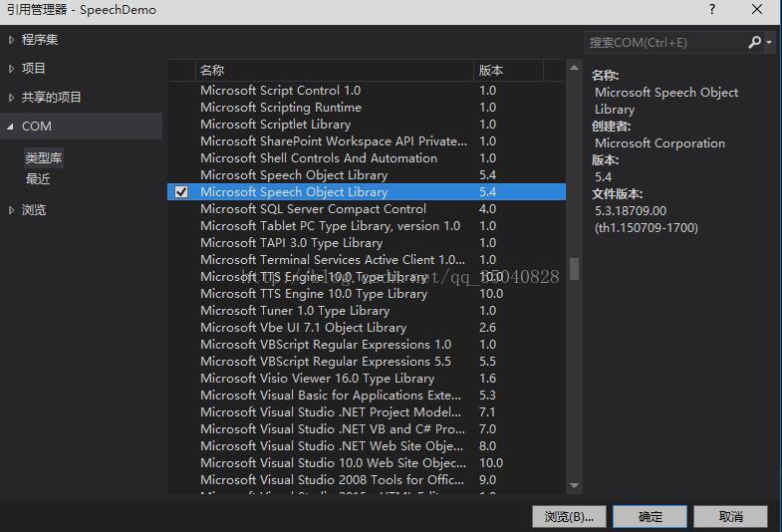The width and height of the screenshot is (782, 532).
Task: Click the Microsoft Corporation creator text
Action: (x=659, y=143)
